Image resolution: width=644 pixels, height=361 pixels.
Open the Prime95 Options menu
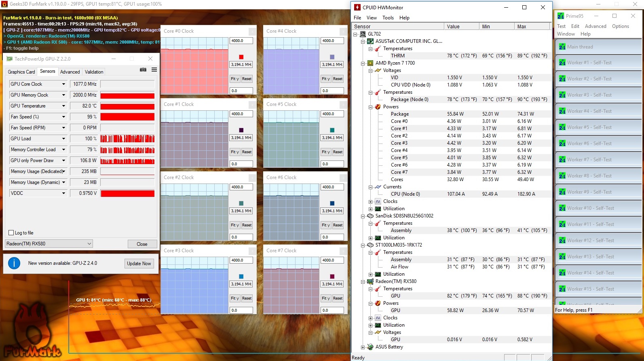point(620,26)
